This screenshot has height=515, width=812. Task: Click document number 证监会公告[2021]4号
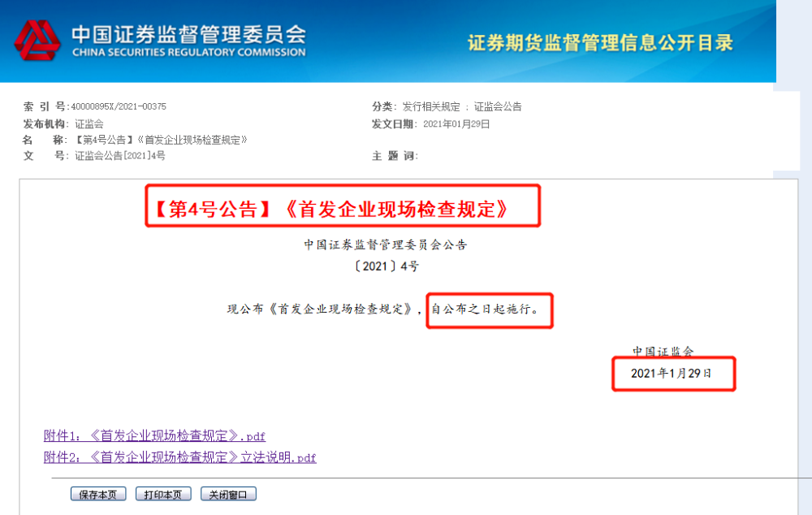click(120, 155)
